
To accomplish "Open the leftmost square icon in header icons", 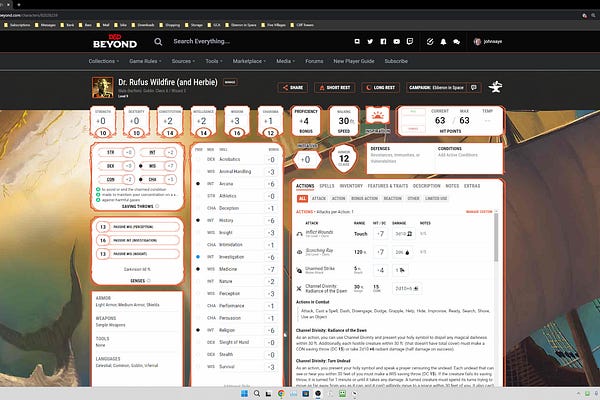I will pyautogui.click(x=357, y=41).
